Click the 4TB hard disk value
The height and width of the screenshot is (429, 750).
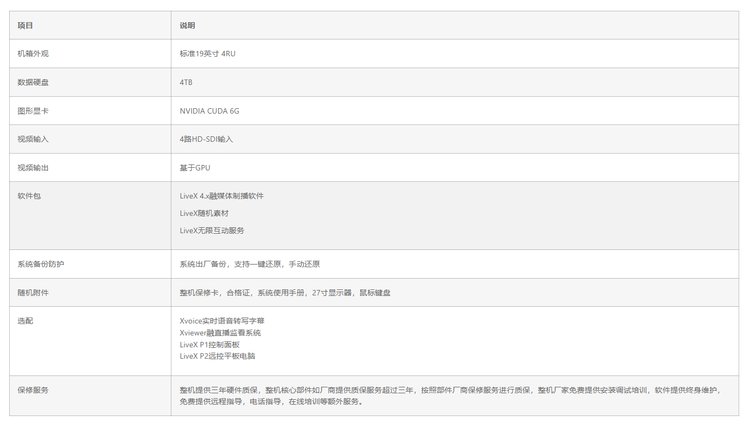tap(186, 82)
